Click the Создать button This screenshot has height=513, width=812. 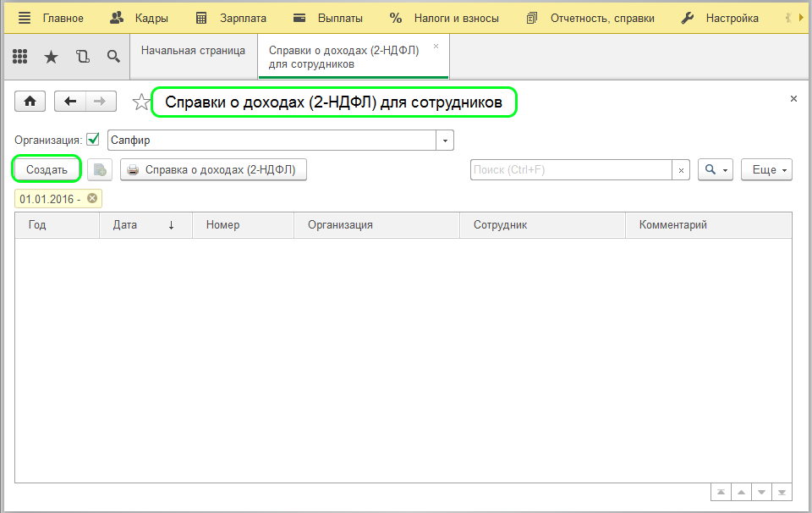47,169
